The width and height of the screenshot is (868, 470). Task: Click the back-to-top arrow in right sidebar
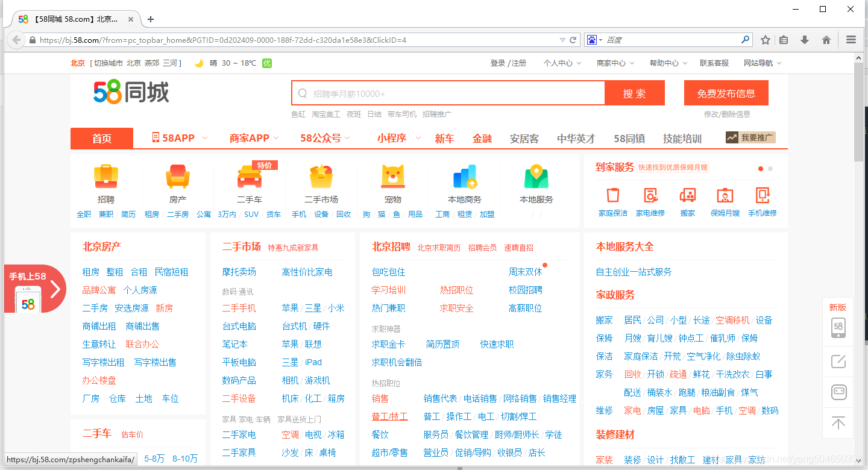click(838, 422)
